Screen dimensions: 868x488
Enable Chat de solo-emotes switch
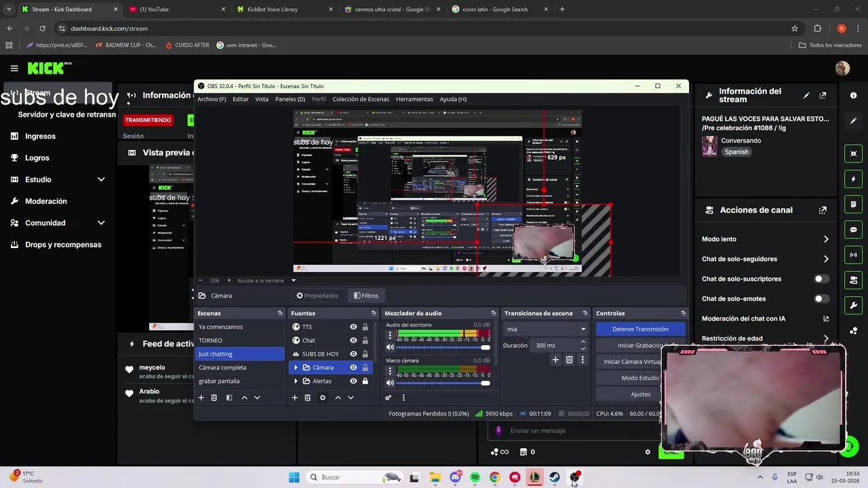click(821, 298)
